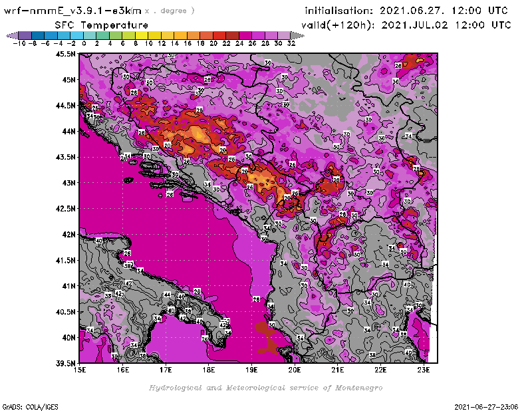Click the '17E' longitude label

pyautogui.click(x=166, y=370)
